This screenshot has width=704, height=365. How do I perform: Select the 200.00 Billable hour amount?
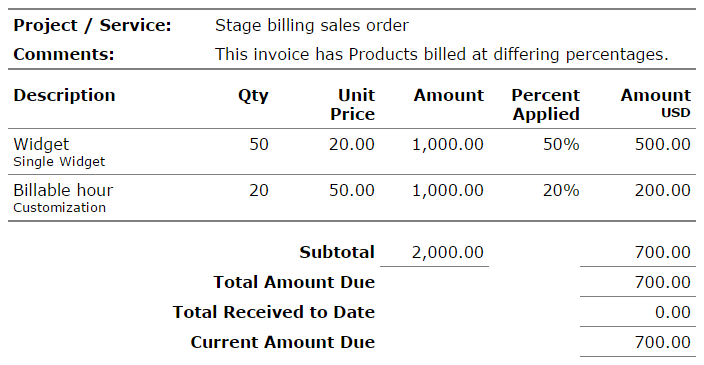click(x=663, y=190)
